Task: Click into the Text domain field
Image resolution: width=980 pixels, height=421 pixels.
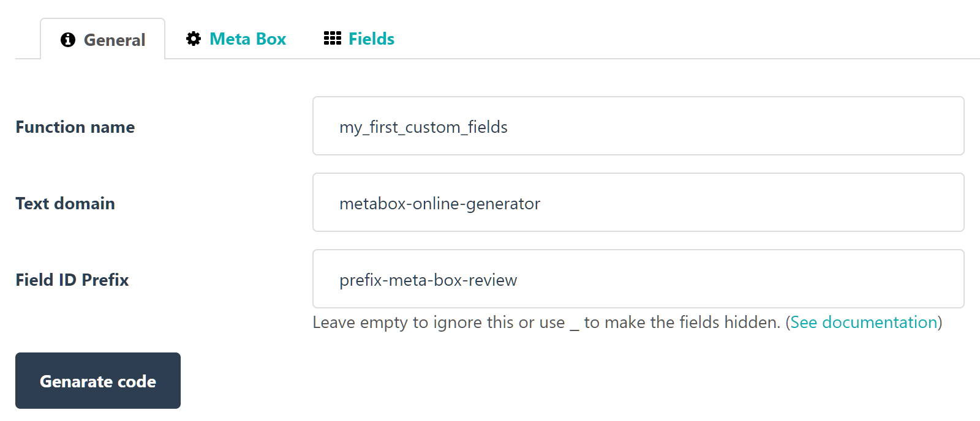Action: pos(638,203)
